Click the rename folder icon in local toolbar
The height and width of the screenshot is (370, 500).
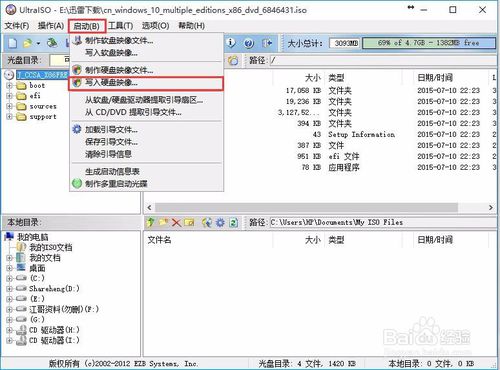click(x=189, y=222)
